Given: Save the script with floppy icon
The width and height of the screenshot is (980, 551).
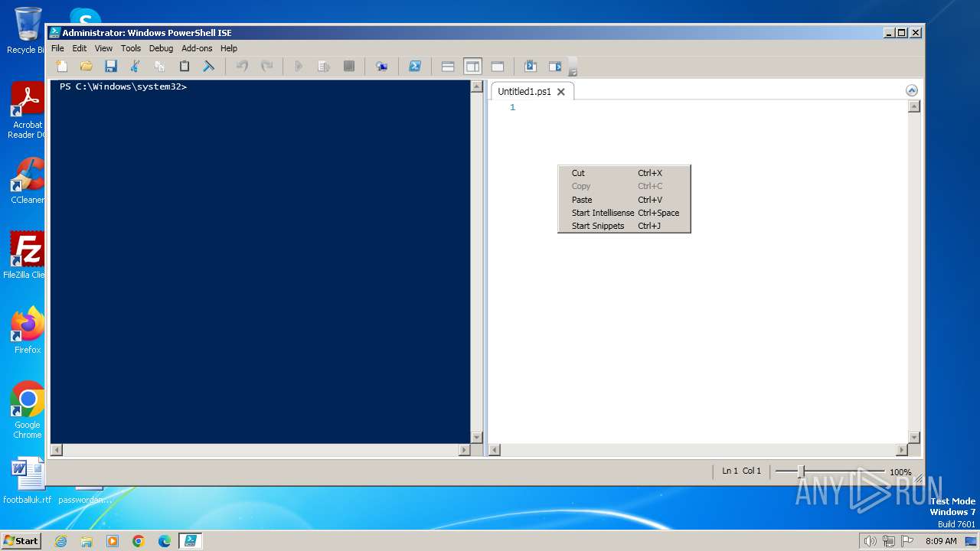Looking at the screenshot, I should pyautogui.click(x=111, y=67).
